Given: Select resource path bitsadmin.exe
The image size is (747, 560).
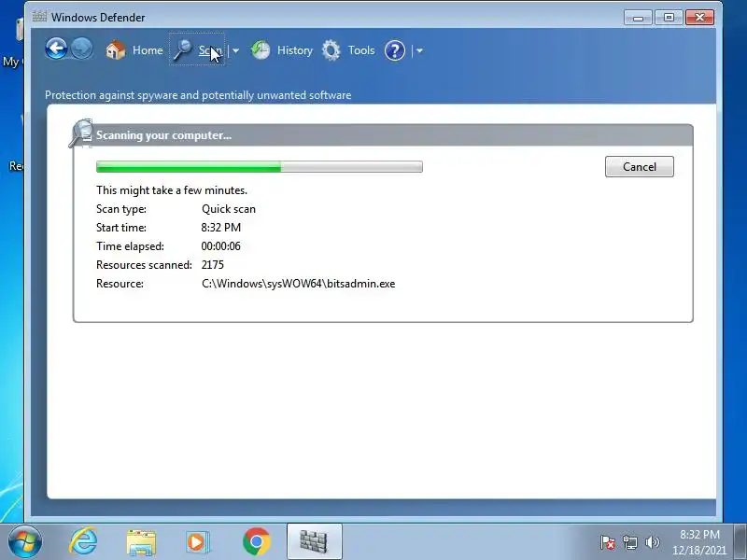Looking at the screenshot, I should (x=298, y=284).
